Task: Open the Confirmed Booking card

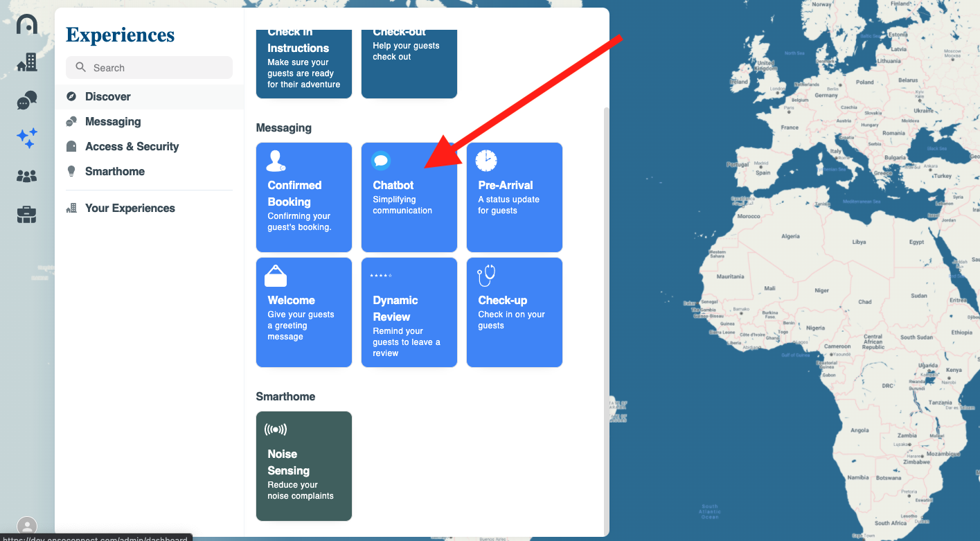Action: [x=304, y=197]
